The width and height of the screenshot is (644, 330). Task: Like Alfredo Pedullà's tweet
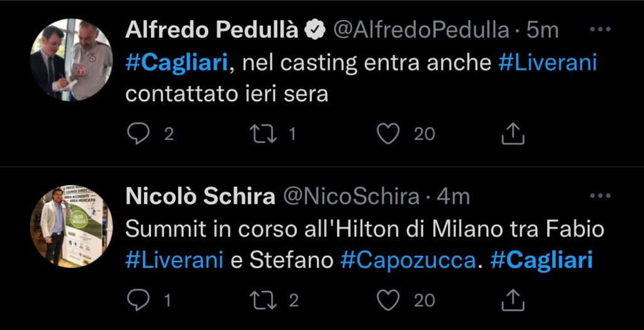coord(389,133)
